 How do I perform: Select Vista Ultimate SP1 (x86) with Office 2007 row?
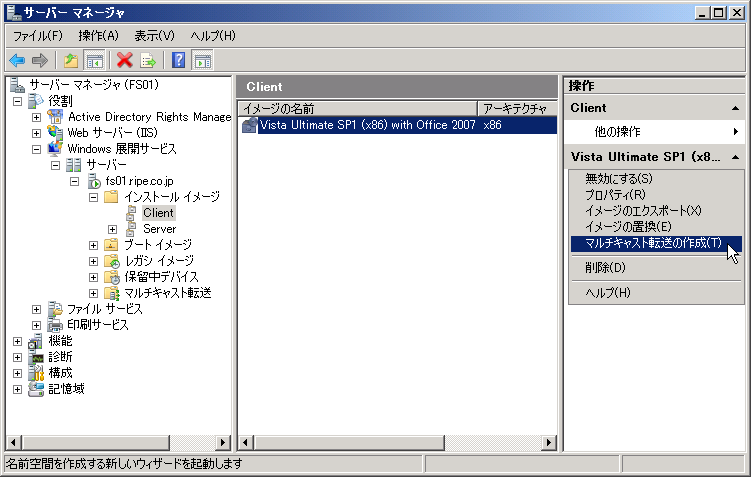pyautogui.click(x=398, y=125)
